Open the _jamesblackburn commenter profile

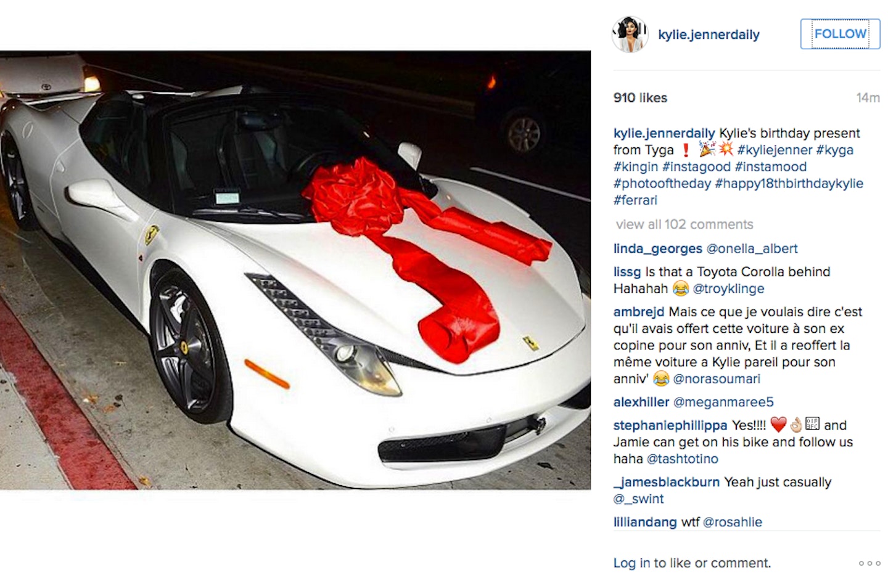[667, 482]
